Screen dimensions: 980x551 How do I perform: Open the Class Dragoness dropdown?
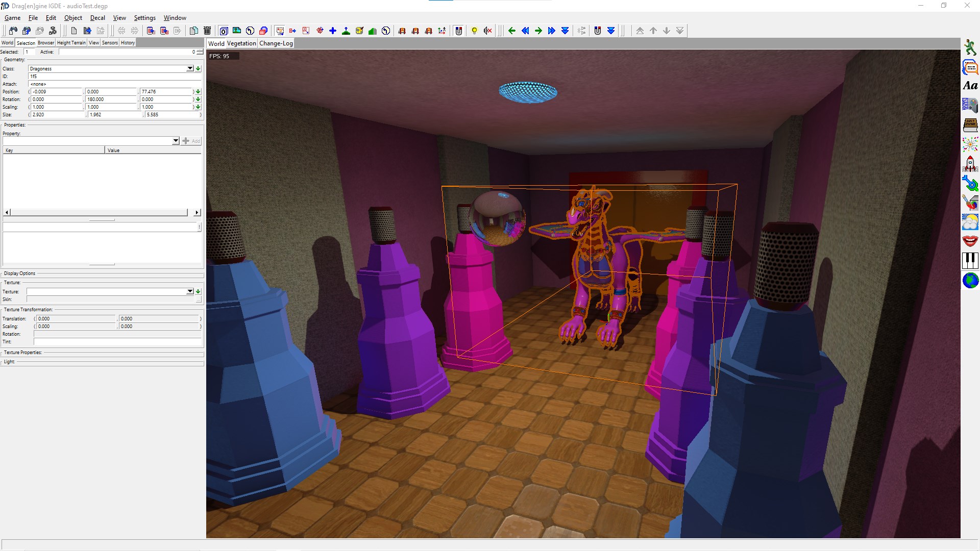tap(190, 68)
